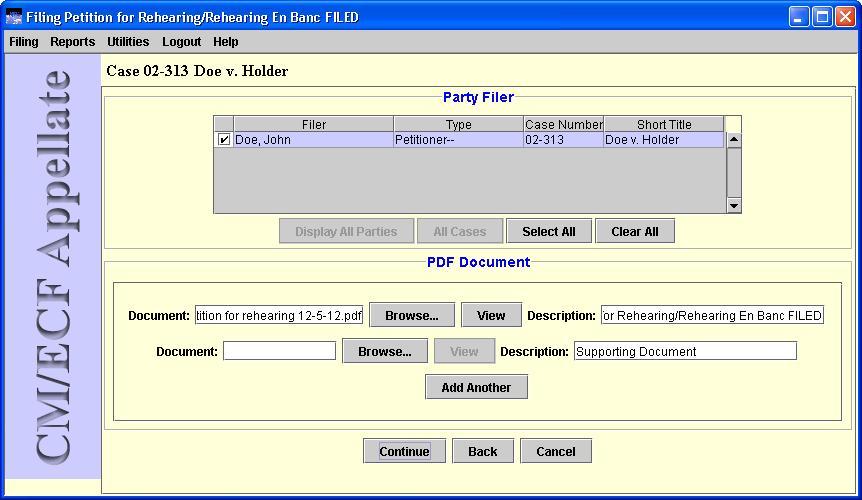862x500 pixels.
Task: Click the application icon in title bar
Action: [x=14, y=17]
